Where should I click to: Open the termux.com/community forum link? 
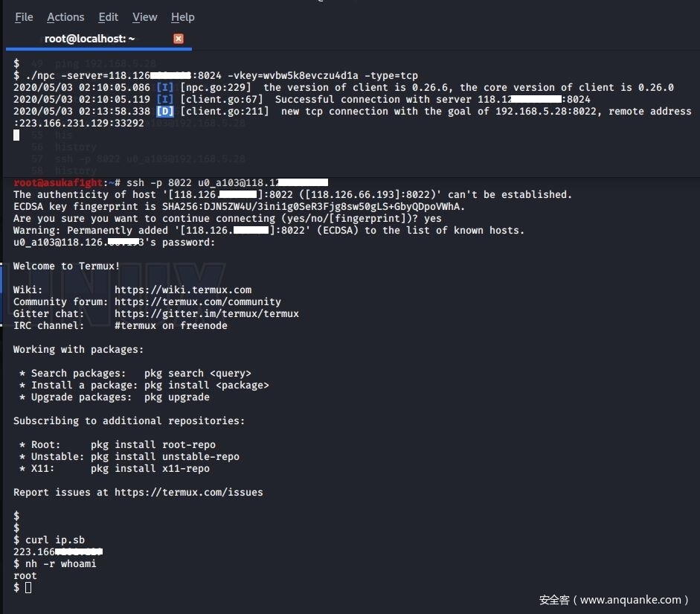(198, 301)
